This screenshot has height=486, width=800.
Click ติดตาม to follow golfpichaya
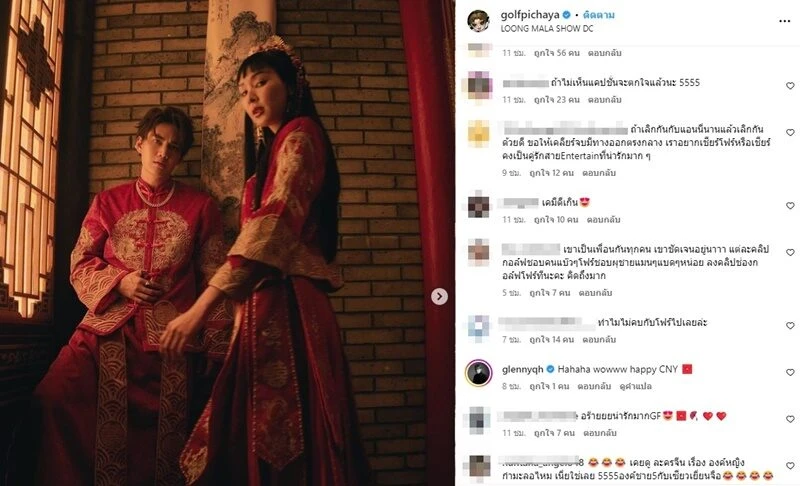point(598,15)
